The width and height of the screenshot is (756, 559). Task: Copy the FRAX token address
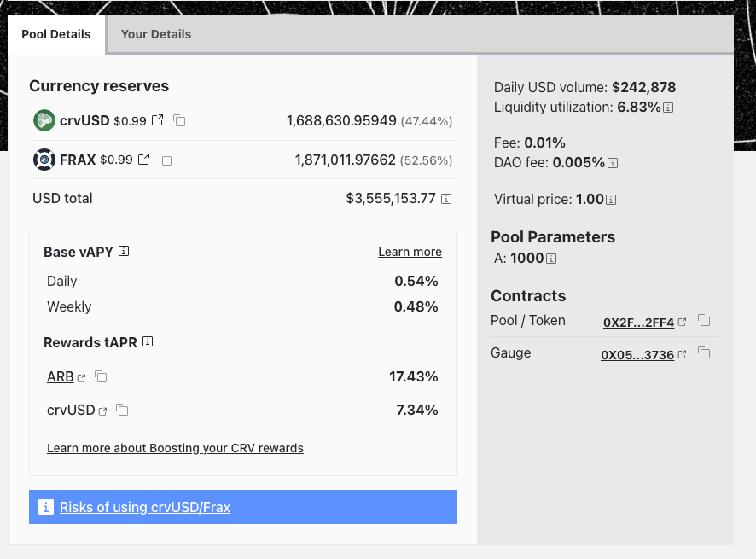pos(166,160)
